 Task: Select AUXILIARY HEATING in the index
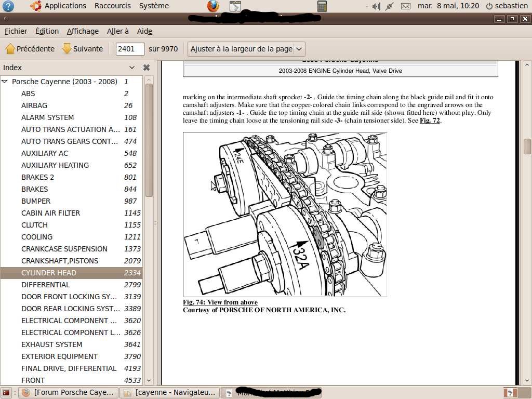point(71,165)
